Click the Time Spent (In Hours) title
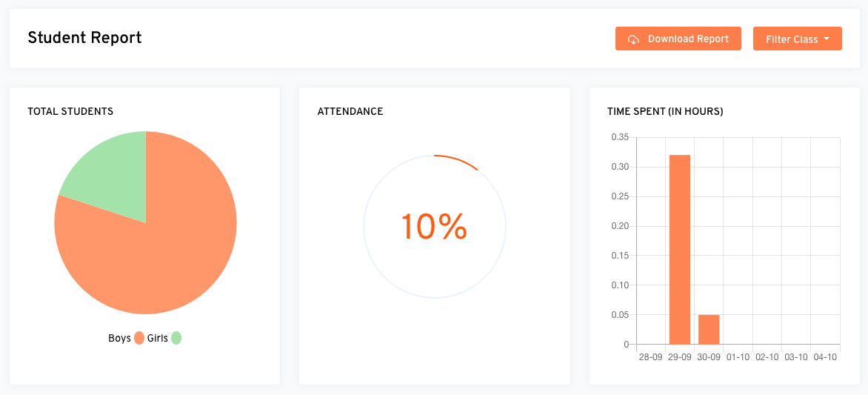868x395 pixels. point(665,112)
